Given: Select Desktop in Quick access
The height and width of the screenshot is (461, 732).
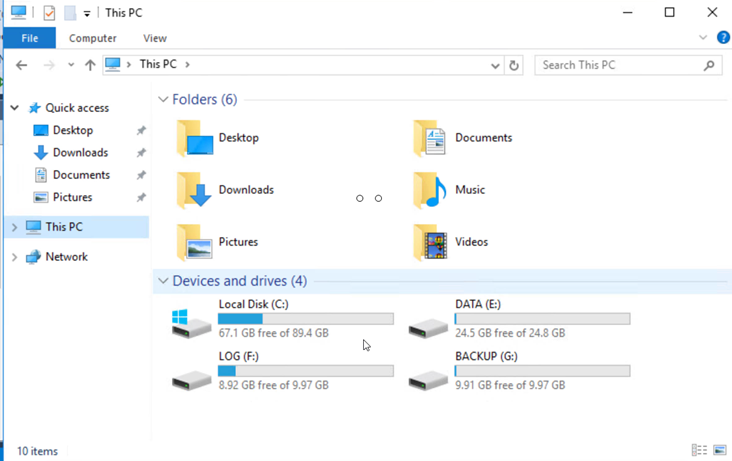Looking at the screenshot, I should 73,130.
